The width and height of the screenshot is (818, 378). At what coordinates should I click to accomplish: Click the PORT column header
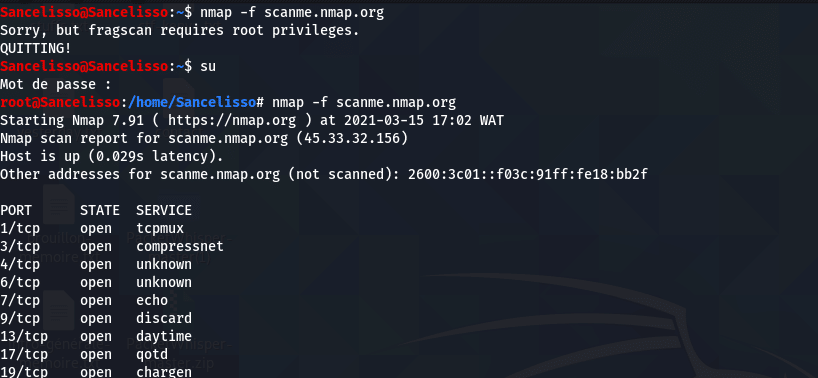[x=16, y=211]
